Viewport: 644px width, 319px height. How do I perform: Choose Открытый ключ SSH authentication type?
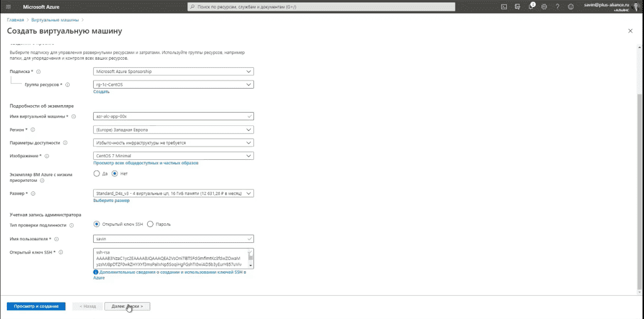pyautogui.click(x=96, y=224)
